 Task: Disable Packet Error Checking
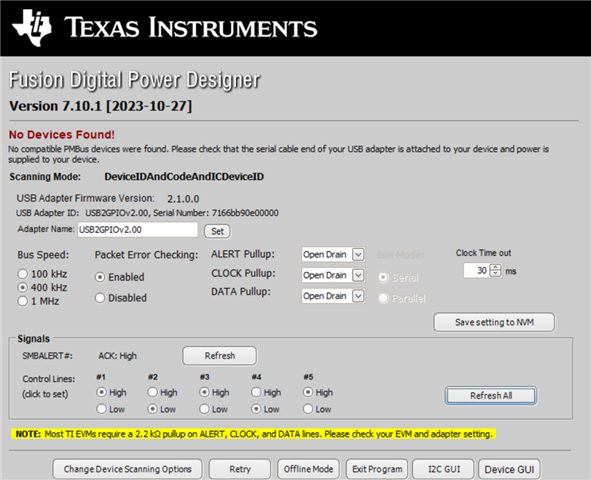tap(100, 298)
